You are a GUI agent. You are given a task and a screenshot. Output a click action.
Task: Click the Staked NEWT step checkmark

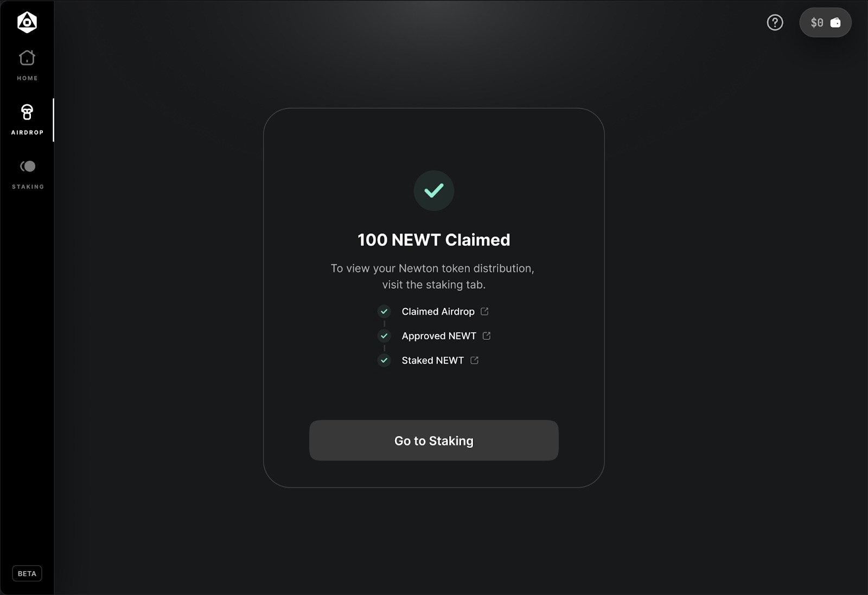[384, 360]
